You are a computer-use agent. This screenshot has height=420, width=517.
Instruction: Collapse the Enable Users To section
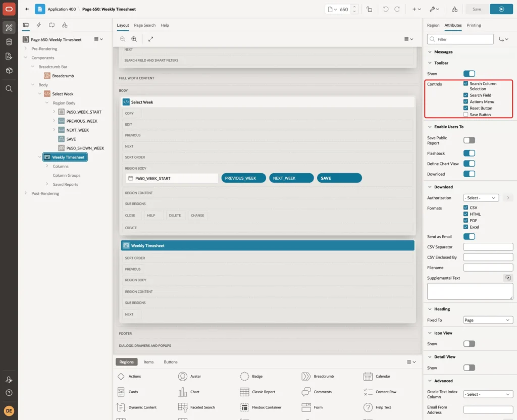[430, 127]
